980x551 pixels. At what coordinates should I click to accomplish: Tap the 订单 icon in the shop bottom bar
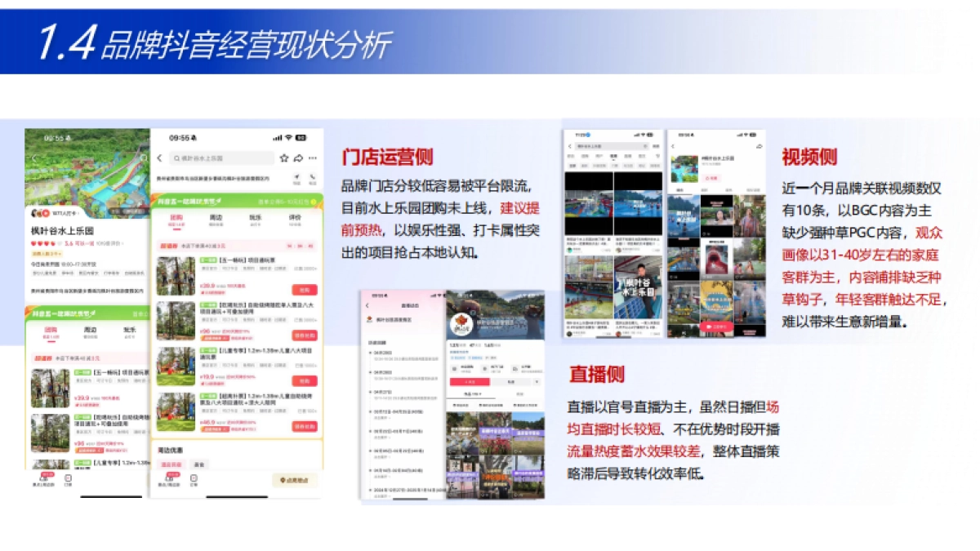[194, 478]
